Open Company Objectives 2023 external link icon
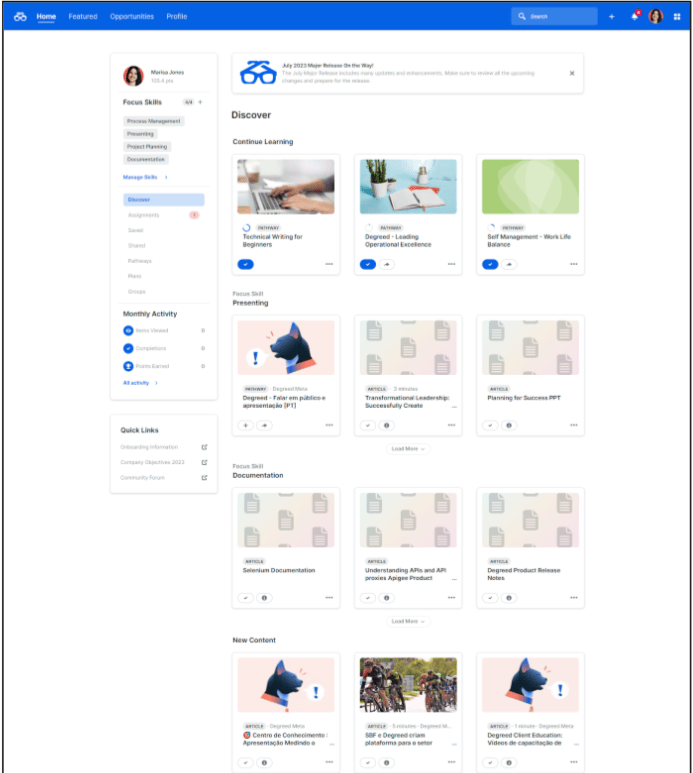Screen dimensions: 693x773 pyautogui.click(x=205, y=462)
